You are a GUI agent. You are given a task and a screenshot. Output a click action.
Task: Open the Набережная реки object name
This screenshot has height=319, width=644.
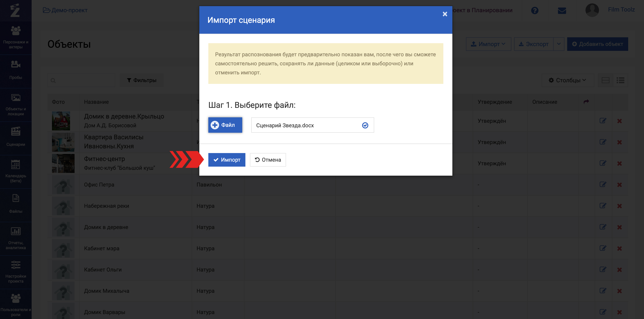(106, 206)
